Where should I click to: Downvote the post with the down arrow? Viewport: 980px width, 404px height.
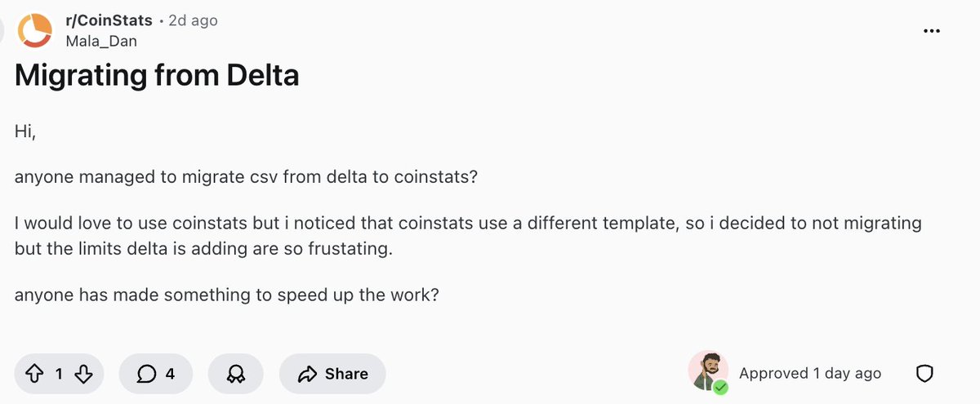(82, 374)
